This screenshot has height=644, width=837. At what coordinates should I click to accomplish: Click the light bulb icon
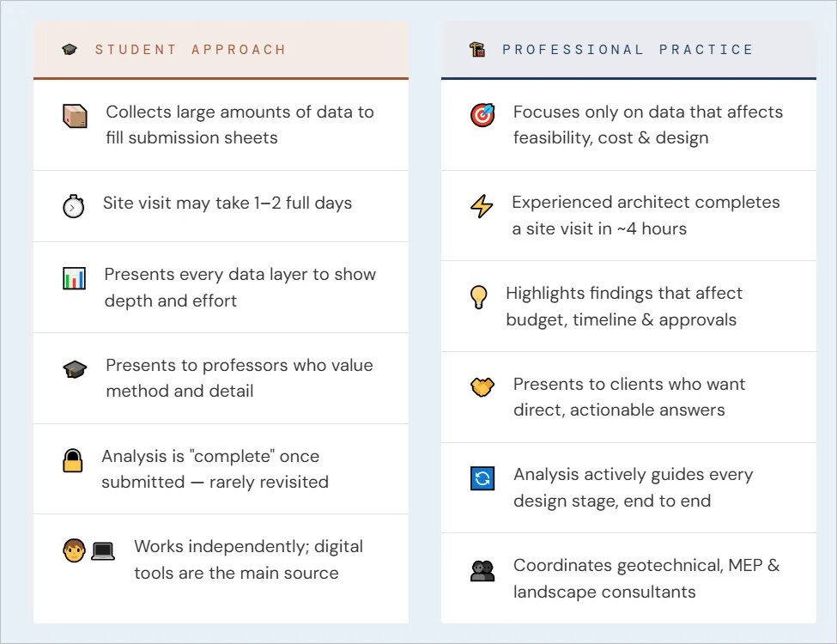tap(478, 297)
